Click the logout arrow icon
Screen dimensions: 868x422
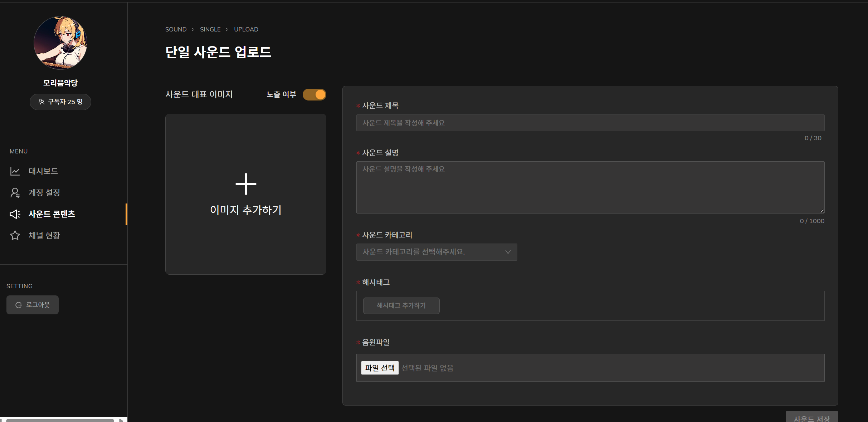[19, 305]
